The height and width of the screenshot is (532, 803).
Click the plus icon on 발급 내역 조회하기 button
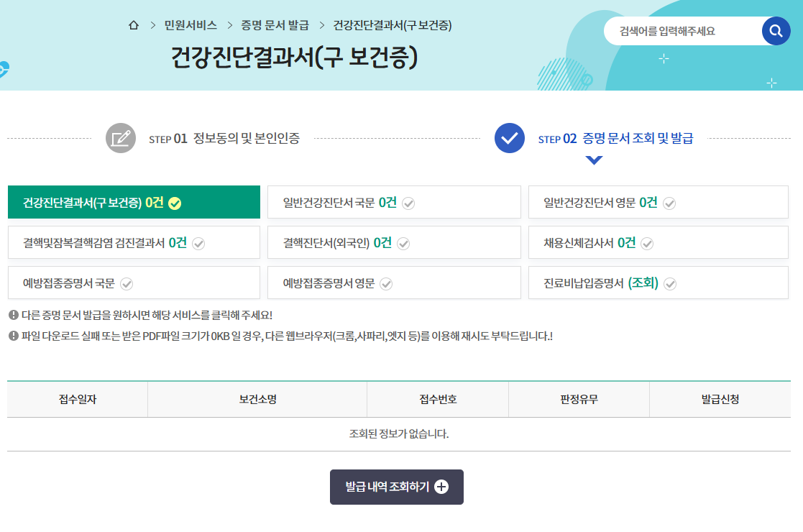coord(441,487)
